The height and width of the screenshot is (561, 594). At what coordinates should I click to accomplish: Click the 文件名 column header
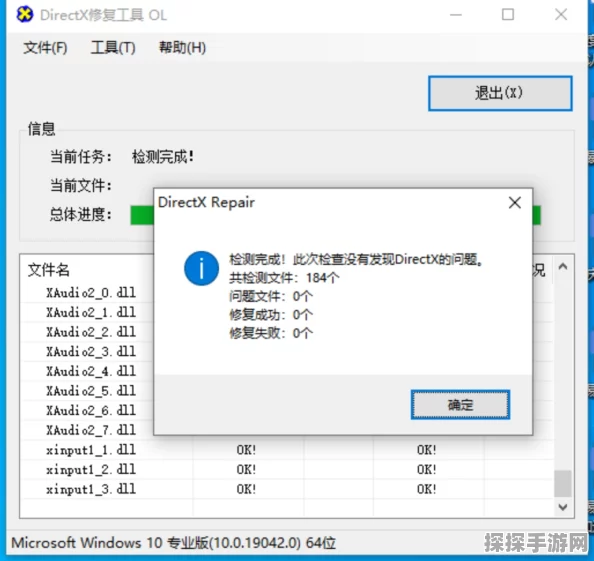pos(48,270)
